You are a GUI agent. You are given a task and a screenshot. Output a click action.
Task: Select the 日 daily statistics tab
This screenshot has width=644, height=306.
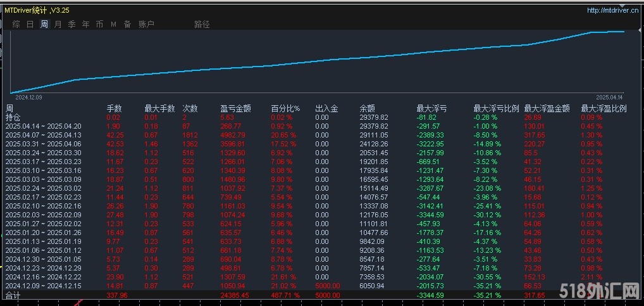click(30, 24)
